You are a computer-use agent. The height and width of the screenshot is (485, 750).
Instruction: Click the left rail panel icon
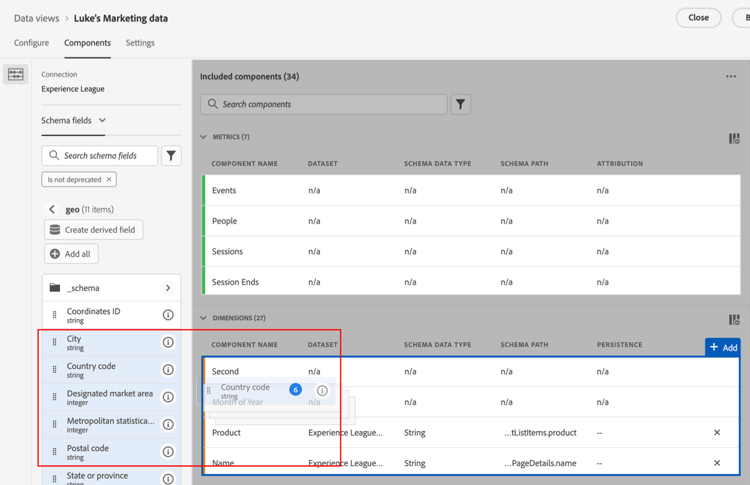point(16,75)
